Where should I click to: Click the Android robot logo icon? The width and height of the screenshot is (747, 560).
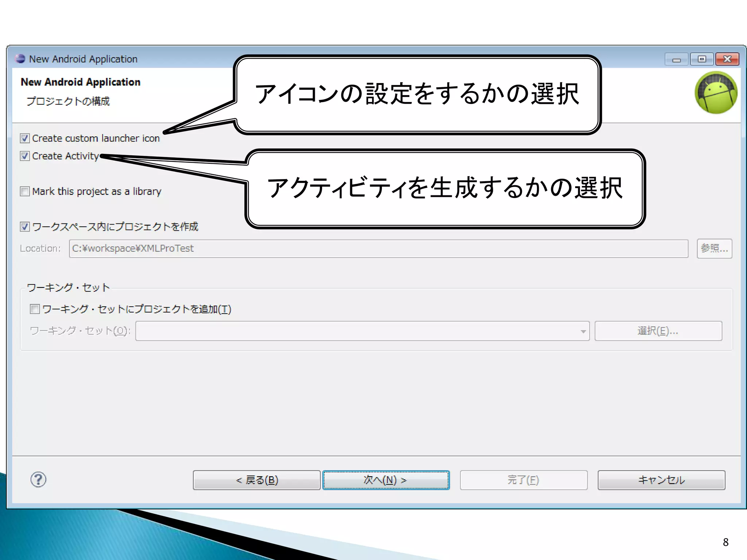(716, 93)
